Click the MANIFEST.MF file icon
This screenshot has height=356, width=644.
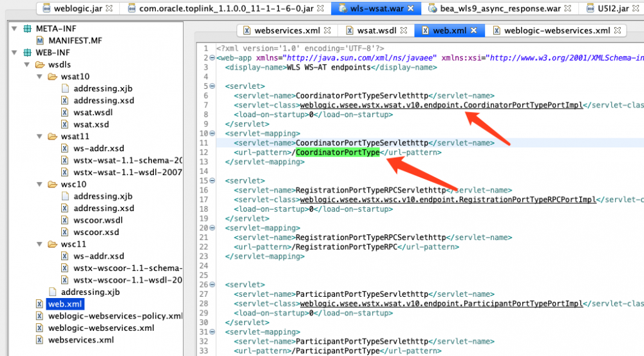[40, 41]
